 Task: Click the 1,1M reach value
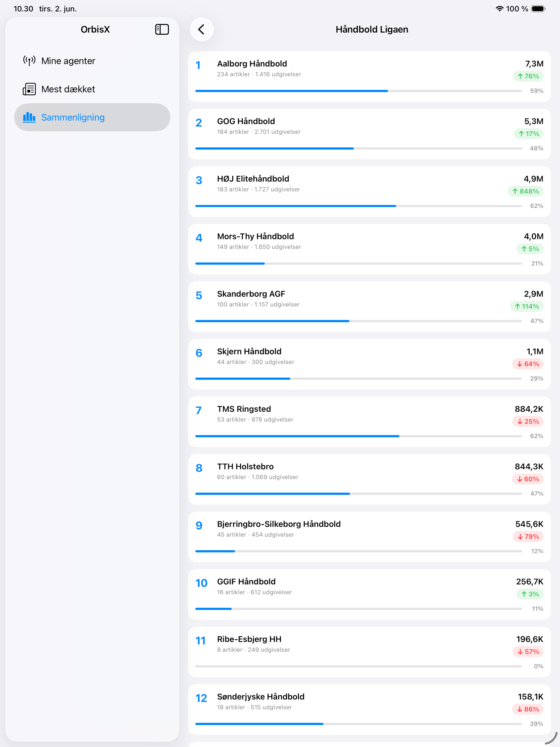click(x=535, y=352)
